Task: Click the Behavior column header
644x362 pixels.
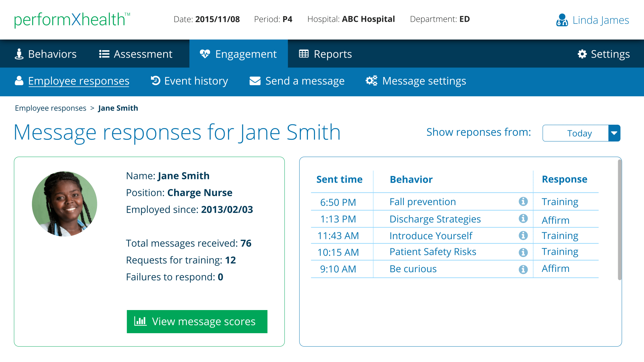Action: tap(411, 179)
